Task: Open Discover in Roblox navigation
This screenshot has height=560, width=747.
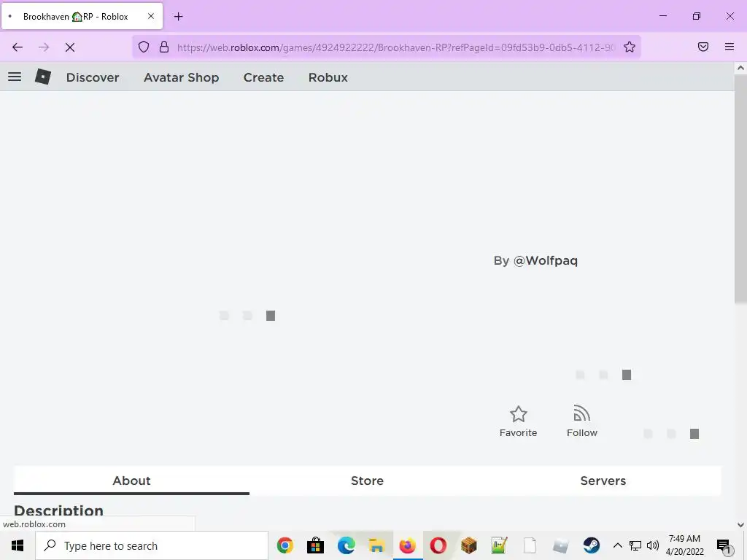Action: pos(93,77)
